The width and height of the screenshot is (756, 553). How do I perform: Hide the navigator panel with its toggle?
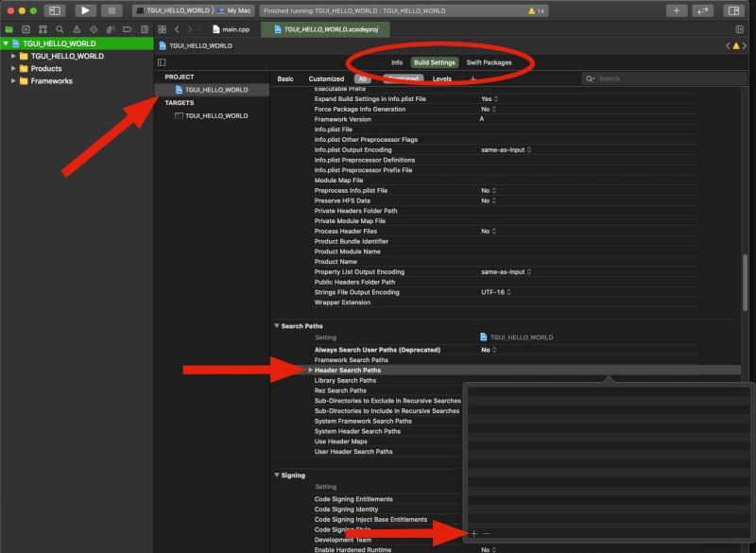54,10
